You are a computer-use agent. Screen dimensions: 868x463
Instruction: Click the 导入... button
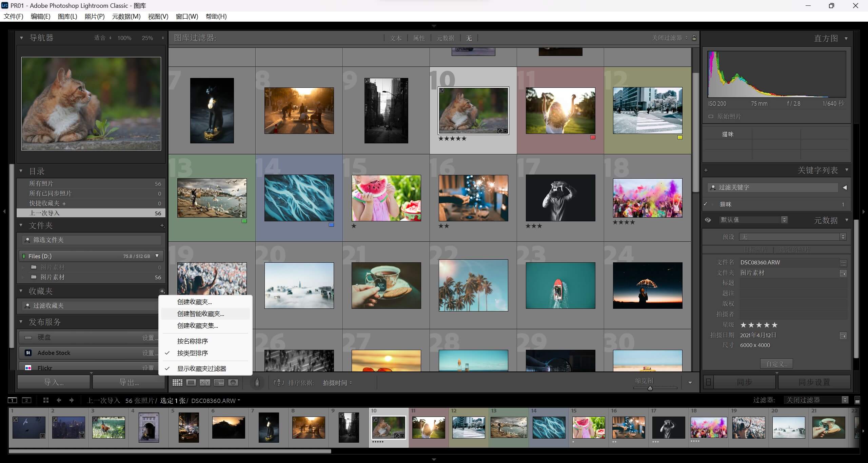tap(54, 382)
